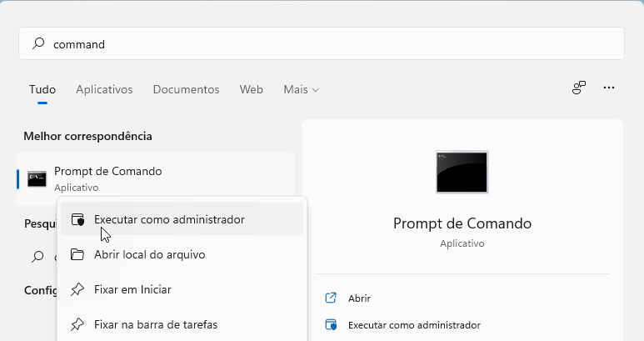Click the Aplicativo label in preview pane

click(x=462, y=243)
